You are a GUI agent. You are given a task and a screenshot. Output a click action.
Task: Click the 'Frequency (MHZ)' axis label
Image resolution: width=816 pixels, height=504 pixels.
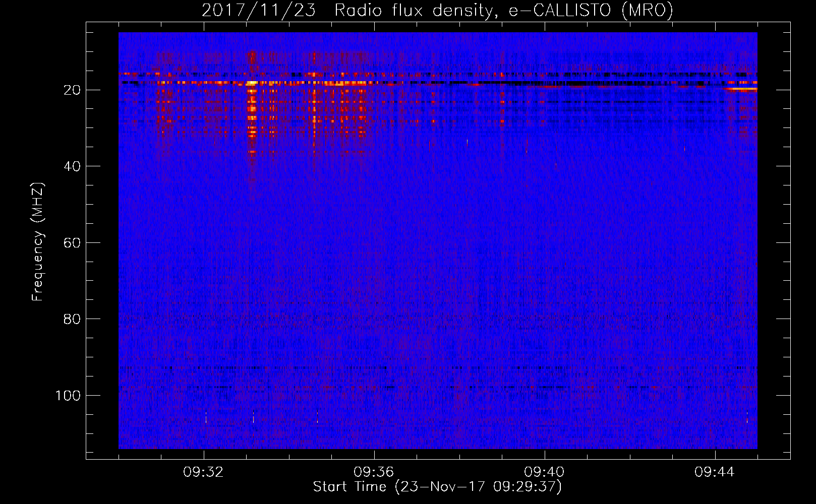point(38,242)
